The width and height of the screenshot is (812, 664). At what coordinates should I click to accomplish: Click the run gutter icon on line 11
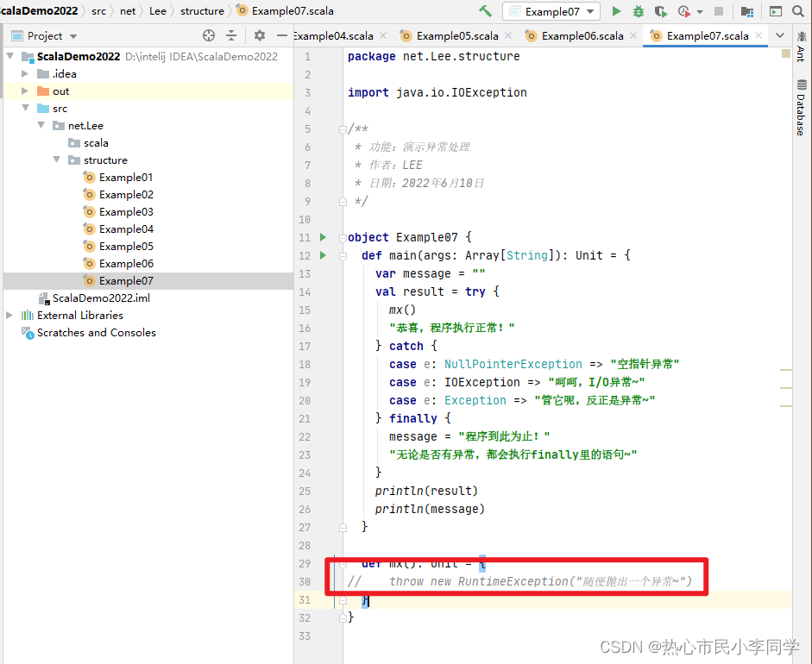click(323, 237)
